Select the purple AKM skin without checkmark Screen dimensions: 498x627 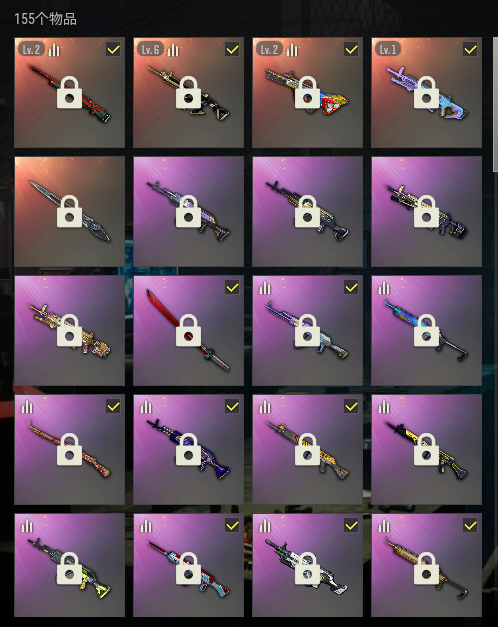pyautogui.click(x=188, y=212)
